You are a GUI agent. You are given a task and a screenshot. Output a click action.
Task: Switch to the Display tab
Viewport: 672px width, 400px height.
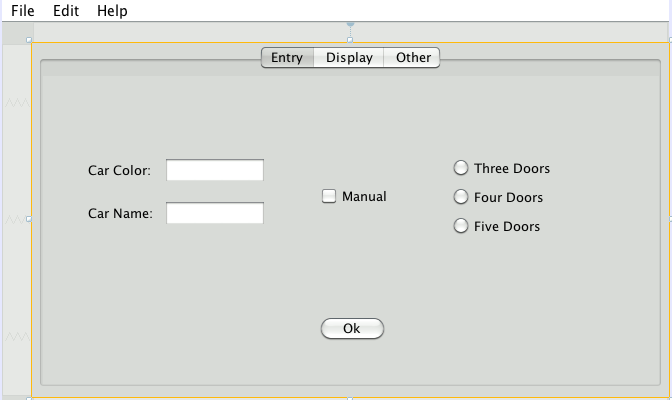click(349, 58)
